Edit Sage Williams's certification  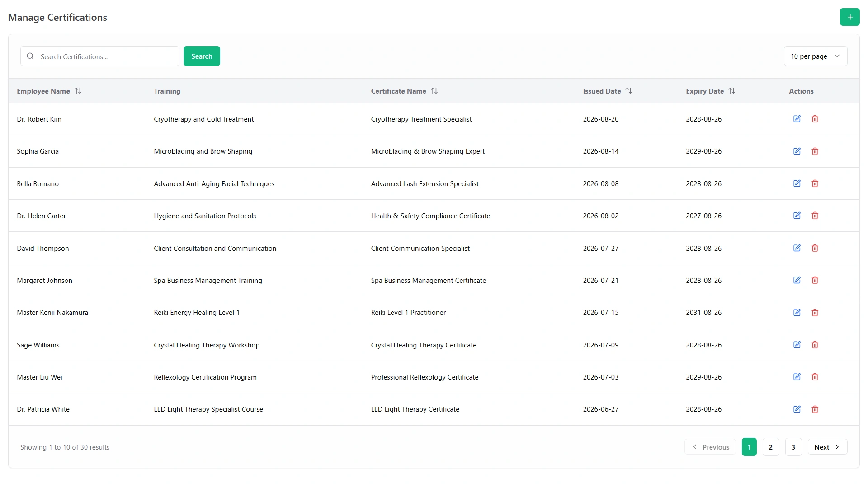(x=797, y=345)
